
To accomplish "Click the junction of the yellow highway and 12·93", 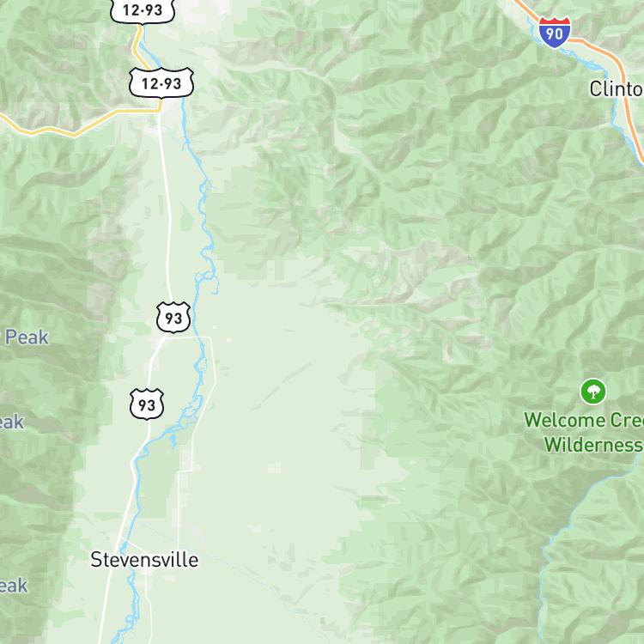I will pos(160,110).
